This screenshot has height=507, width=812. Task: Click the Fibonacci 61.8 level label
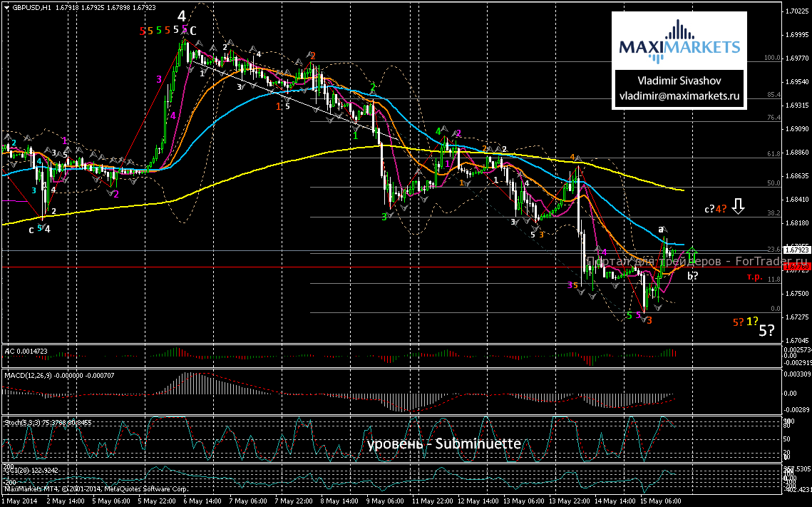771,153
